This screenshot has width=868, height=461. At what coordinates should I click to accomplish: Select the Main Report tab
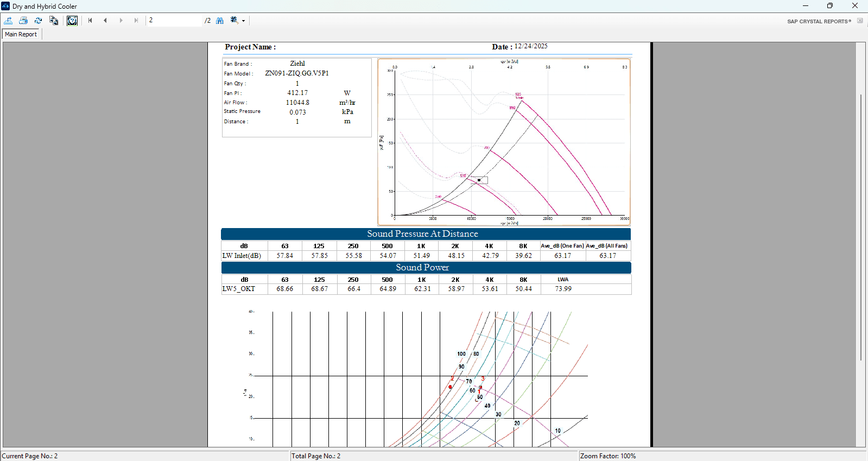tap(21, 34)
